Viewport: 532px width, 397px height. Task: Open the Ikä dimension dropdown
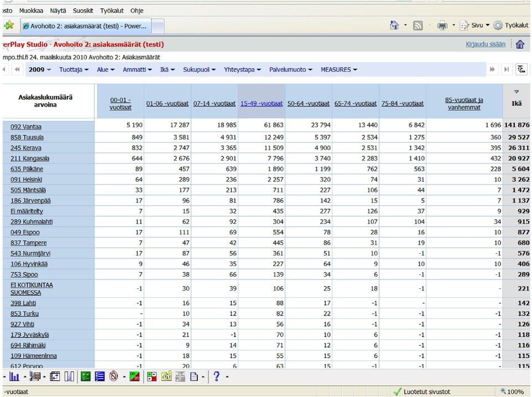[167, 70]
